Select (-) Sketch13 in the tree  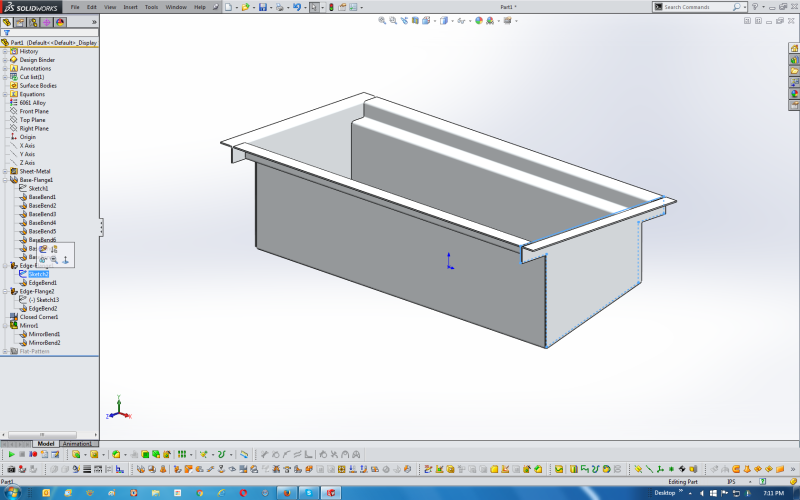tap(44, 299)
